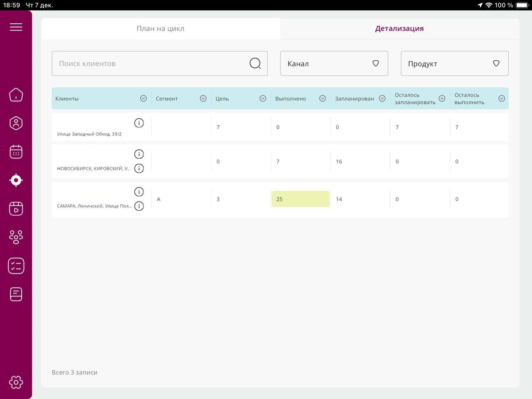Select the САМАРА, Ленинский client address
This screenshot has width=532, height=399.
pyautogui.click(x=94, y=206)
